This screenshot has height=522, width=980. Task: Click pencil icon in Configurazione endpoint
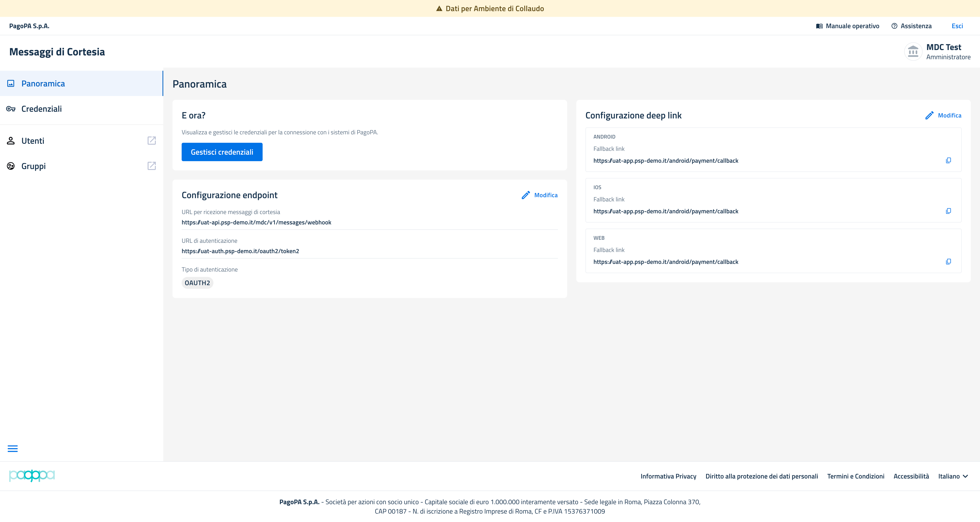point(526,195)
